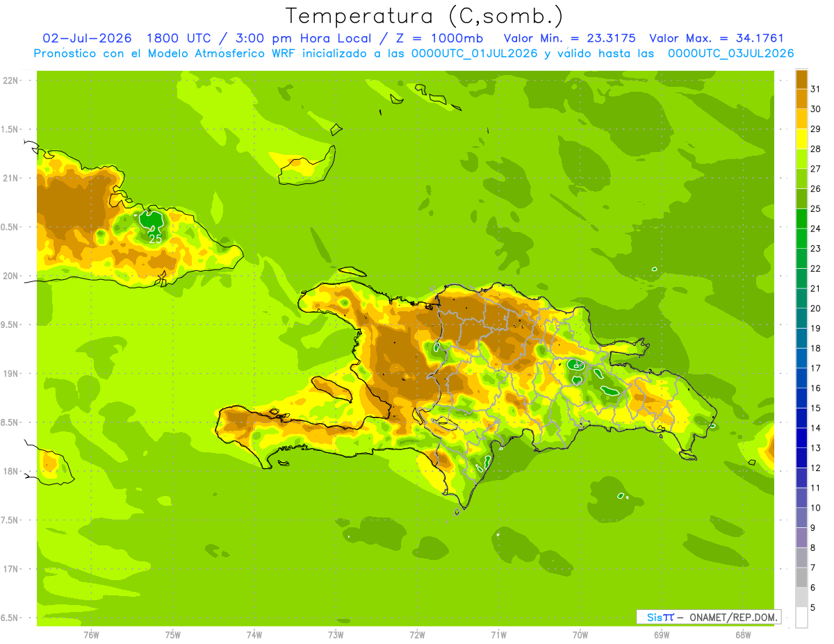The image size is (834, 644).
Task: Click the '69W' longitude axis label
Action: [661, 634]
